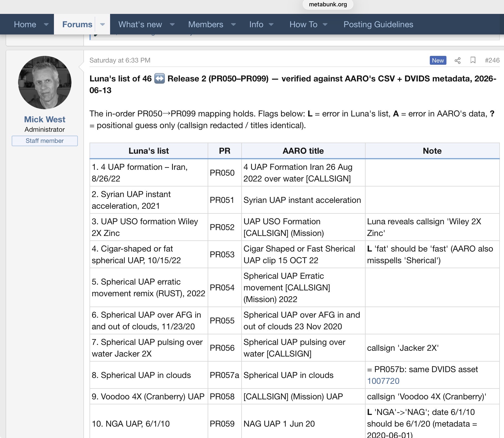Follow the DVIDS asset 1007720 link
504x438 pixels.
click(383, 381)
